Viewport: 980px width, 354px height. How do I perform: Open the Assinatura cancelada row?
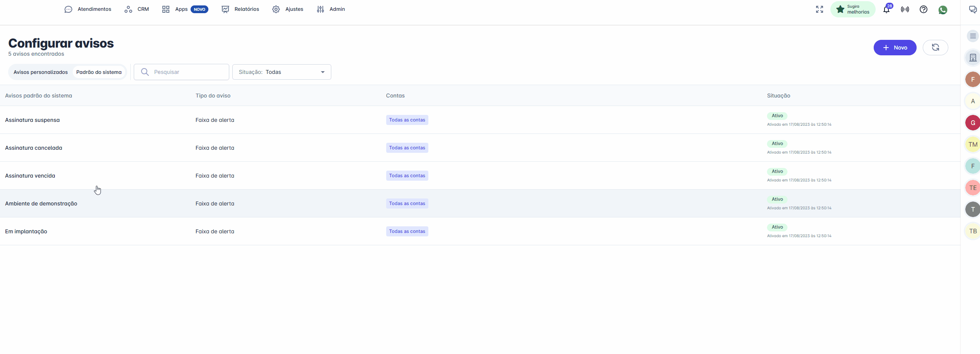[x=34, y=148]
